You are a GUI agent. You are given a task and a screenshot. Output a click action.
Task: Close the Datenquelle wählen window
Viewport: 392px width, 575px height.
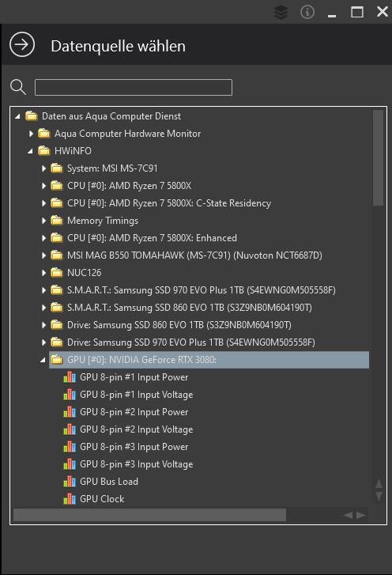(x=383, y=12)
